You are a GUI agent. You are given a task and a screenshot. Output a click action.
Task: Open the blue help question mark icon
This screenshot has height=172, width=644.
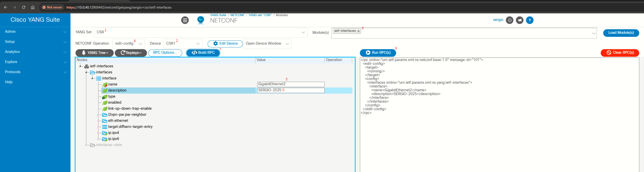pos(530,20)
